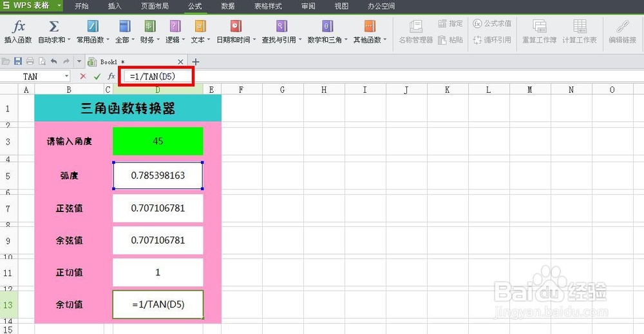Click the undo arrow icon
The image size is (644, 334).
[x=54, y=61]
